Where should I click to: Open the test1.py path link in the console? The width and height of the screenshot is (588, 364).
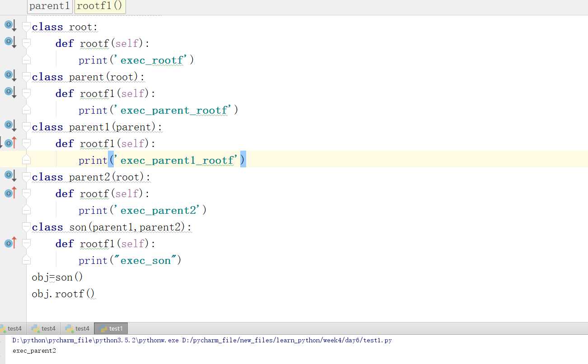[287, 340]
